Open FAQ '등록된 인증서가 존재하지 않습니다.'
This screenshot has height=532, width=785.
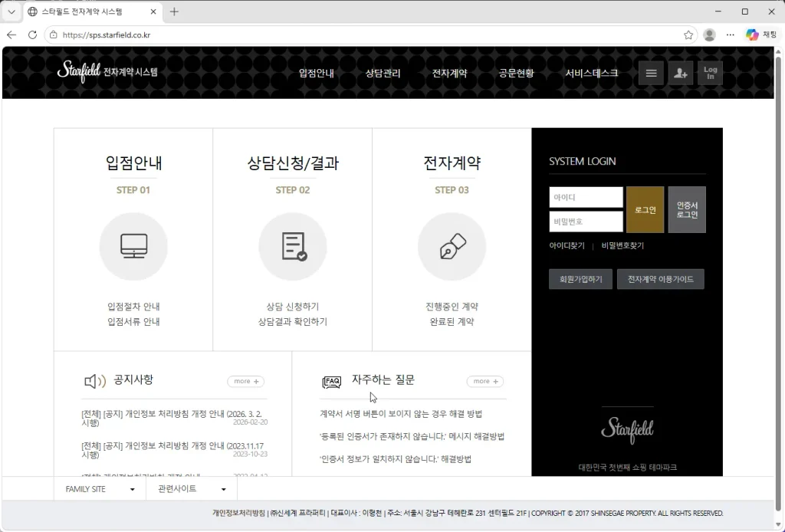412,436
